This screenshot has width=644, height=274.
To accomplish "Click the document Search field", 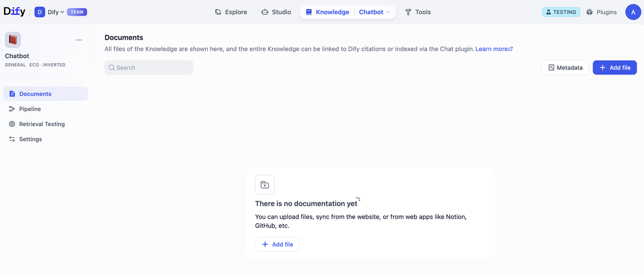I will [x=149, y=68].
